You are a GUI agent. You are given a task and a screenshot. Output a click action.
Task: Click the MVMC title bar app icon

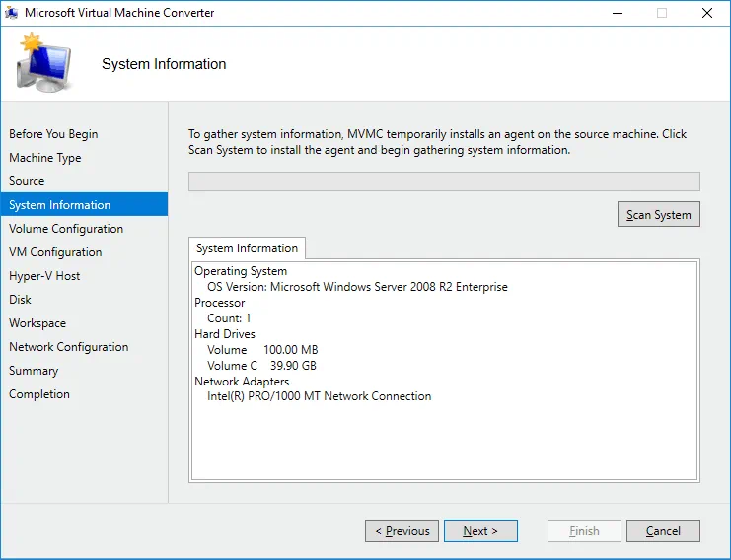tap(12, 13)
